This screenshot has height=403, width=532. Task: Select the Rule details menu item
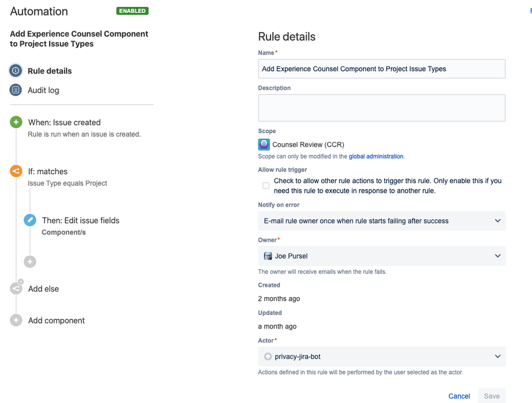coord(50,71)
